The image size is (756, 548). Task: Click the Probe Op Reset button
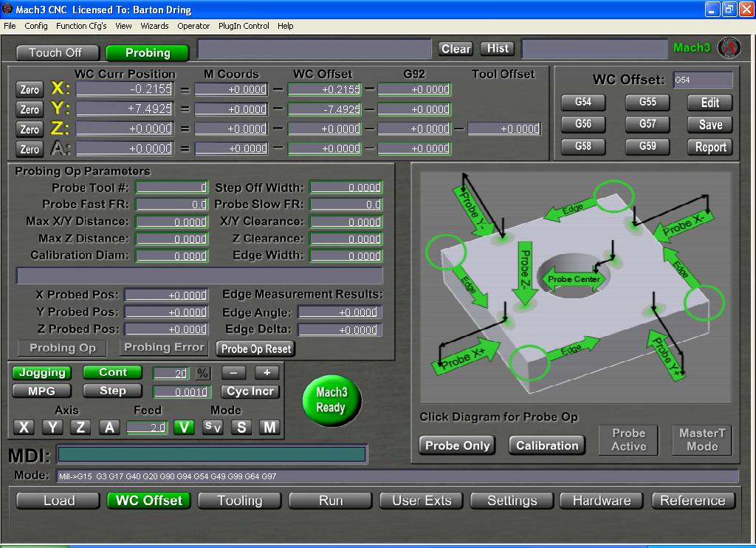(255, 349)
